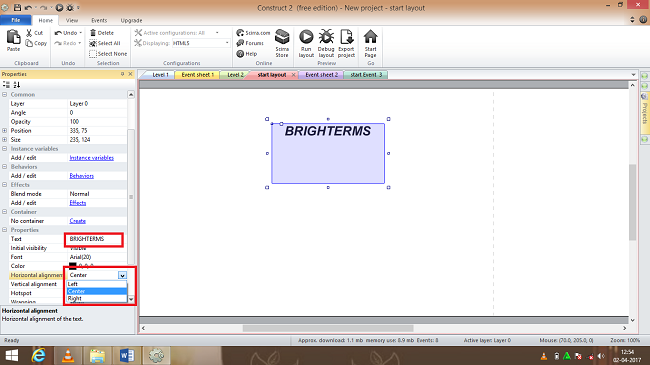Collapse the Effects section
The width and height of the screenshot is (650, 365).
tap(5, 185)
